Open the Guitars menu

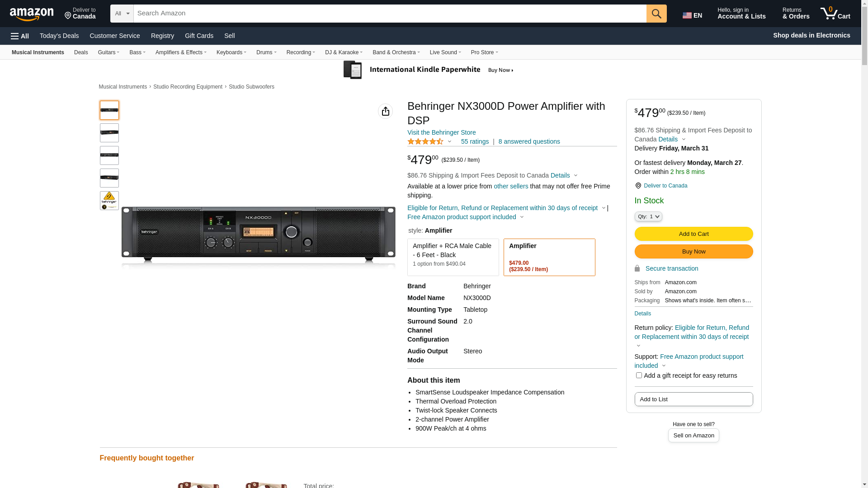coord(108,52)
